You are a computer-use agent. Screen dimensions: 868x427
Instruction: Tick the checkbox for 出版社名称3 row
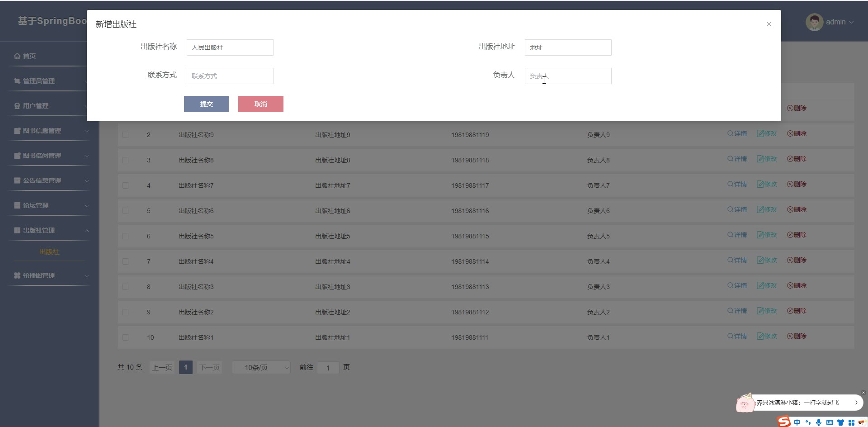pyautogui.click(x=125, y=287)
